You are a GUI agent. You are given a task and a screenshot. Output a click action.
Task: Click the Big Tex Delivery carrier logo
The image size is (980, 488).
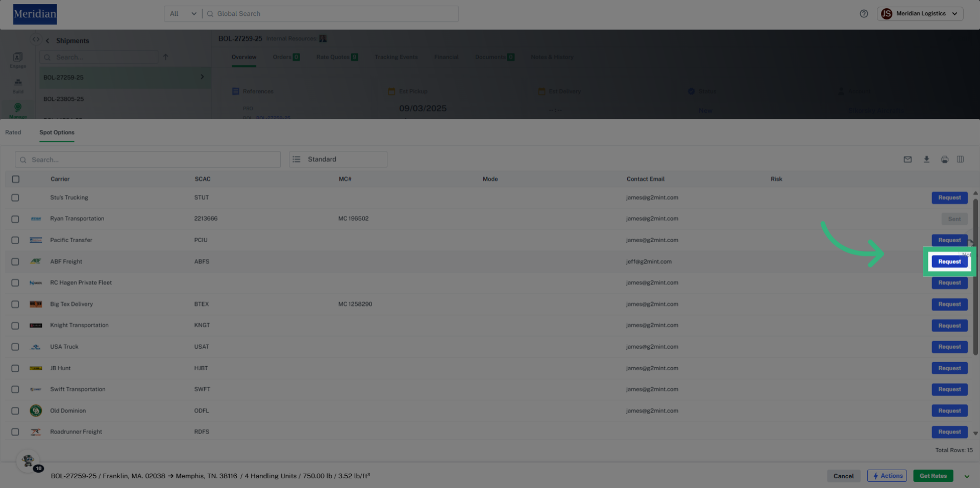click(36, 304)
